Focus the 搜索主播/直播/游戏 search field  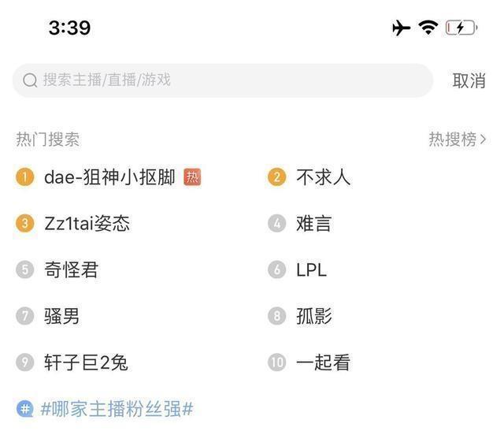click(x=223, y=80)
